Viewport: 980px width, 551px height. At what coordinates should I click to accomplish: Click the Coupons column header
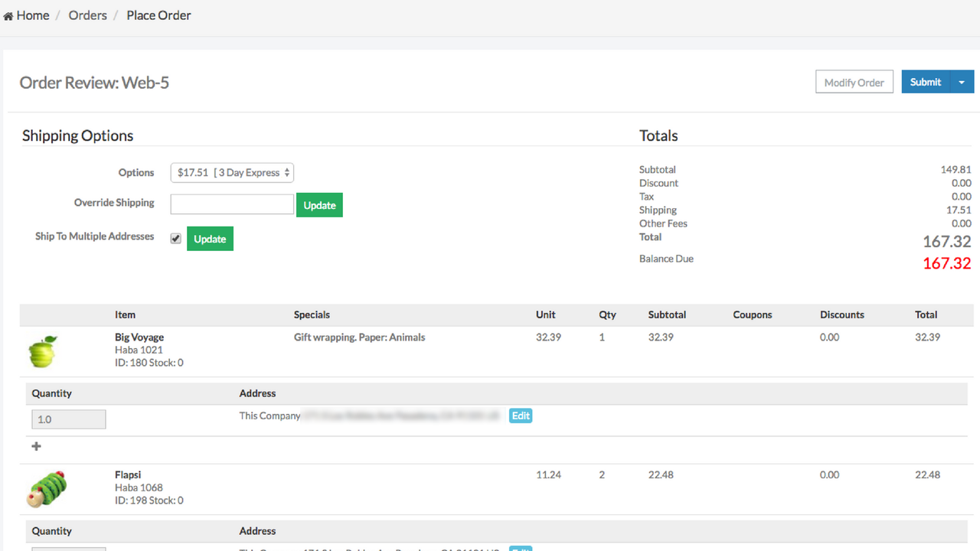[753, 315]
